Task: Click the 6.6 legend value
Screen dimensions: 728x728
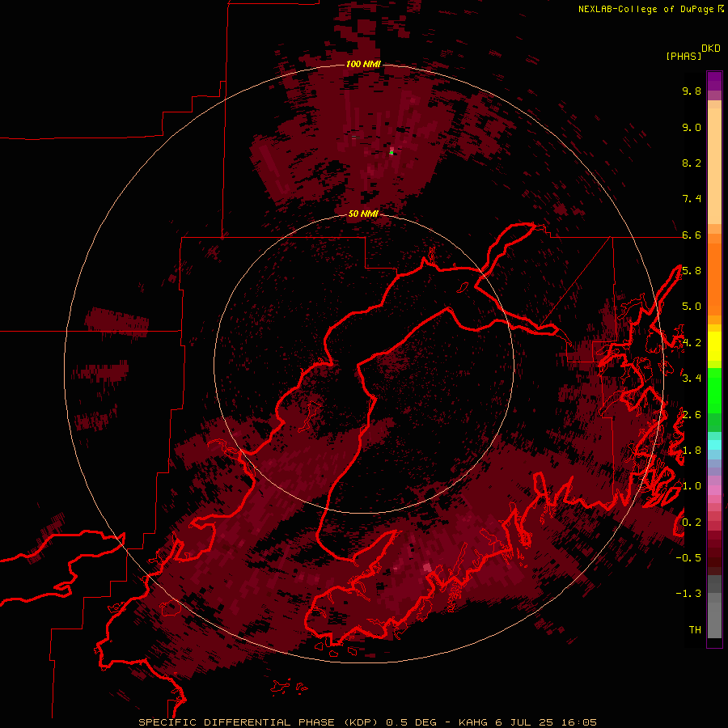Action: (692, 235)
